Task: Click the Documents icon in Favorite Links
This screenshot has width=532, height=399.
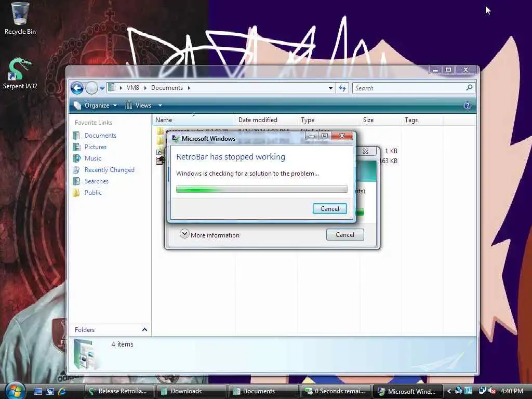Action: [77, 136]
